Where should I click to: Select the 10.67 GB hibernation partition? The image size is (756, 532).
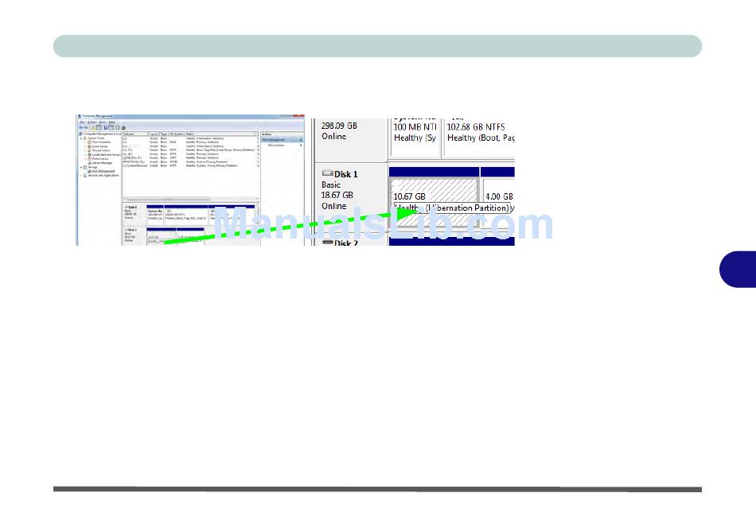point(434,203)
